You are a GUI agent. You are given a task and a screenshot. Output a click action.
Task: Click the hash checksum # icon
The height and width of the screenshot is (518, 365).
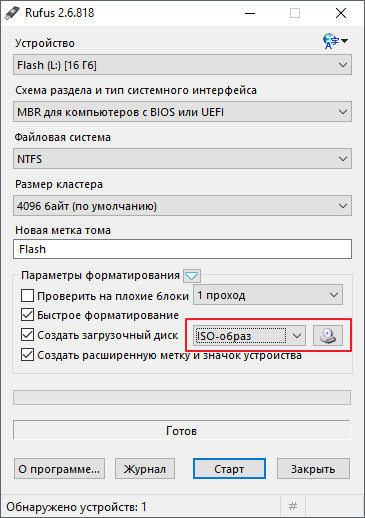coord(293,506)
